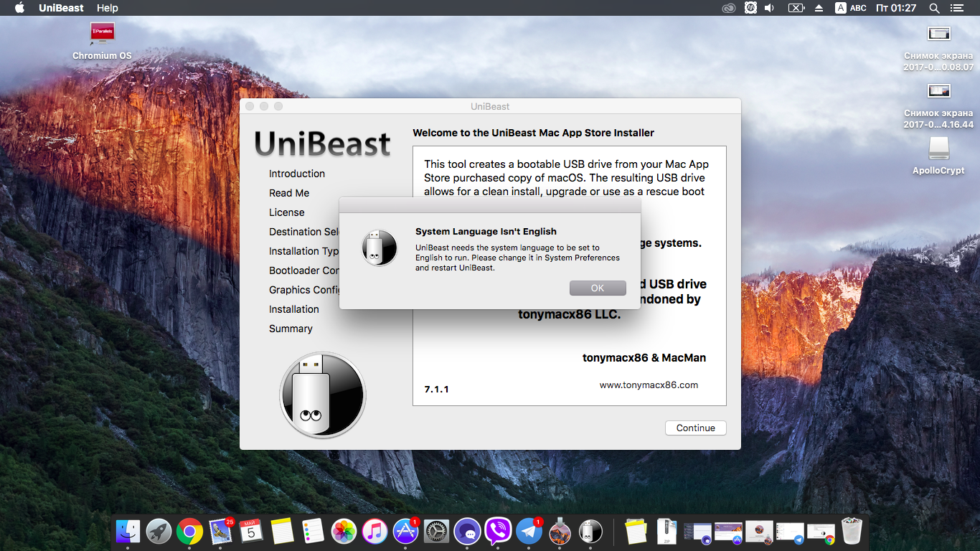This screenshot has width=980, height=551.
Task: Restore minimized window with Sierra badge
Action: click(759, 532)
